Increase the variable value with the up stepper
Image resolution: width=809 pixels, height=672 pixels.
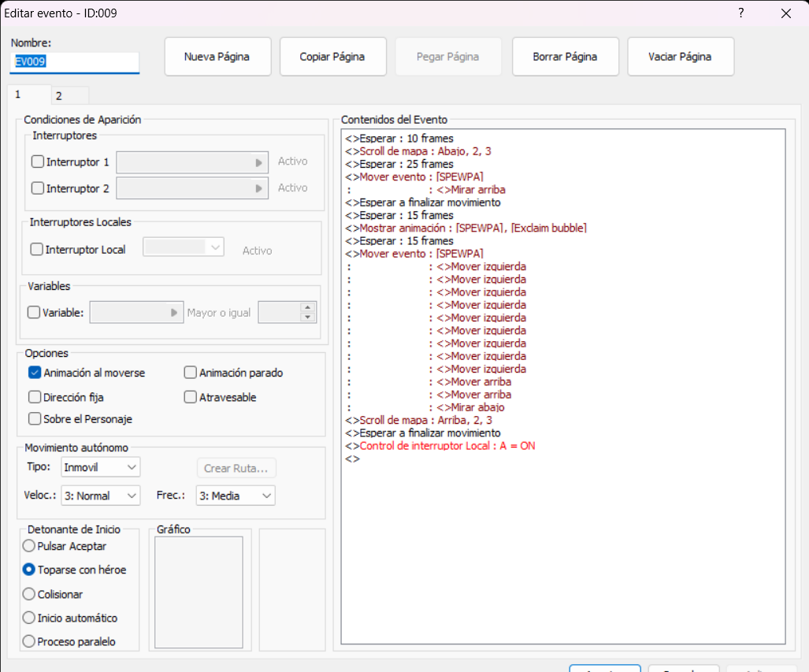pyautogui.click(x=307, y=308)
